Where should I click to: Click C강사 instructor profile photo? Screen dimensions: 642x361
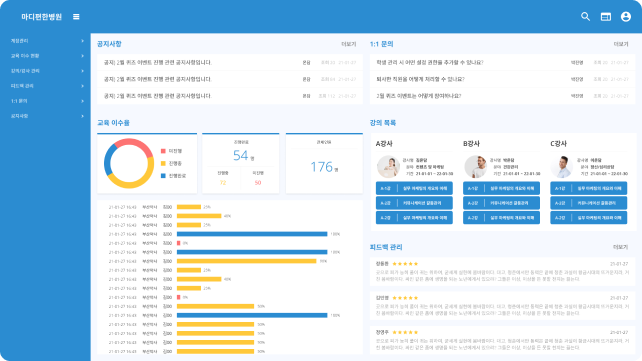click(x=562, y=167)
